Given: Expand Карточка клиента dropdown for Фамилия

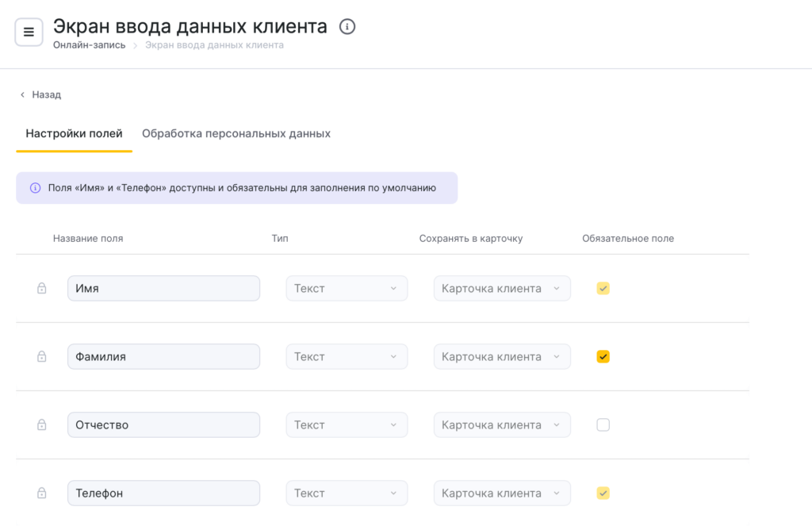Looking at the screenshot, I should (501, 357).
